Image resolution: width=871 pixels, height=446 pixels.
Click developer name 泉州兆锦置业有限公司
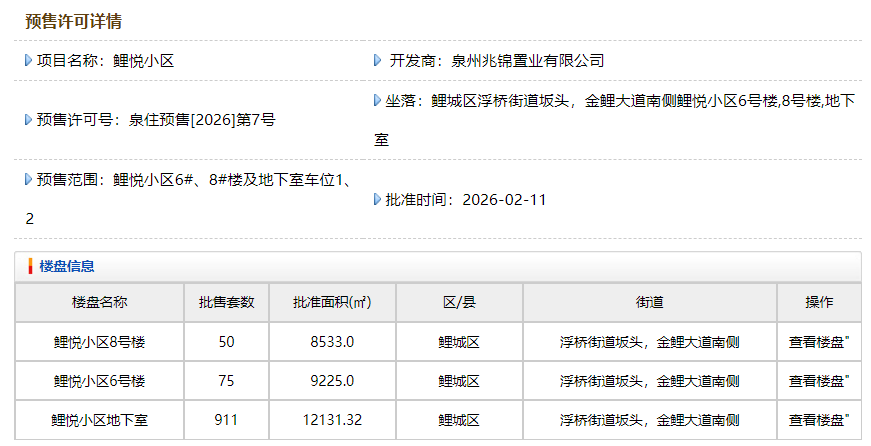[528, 61]
